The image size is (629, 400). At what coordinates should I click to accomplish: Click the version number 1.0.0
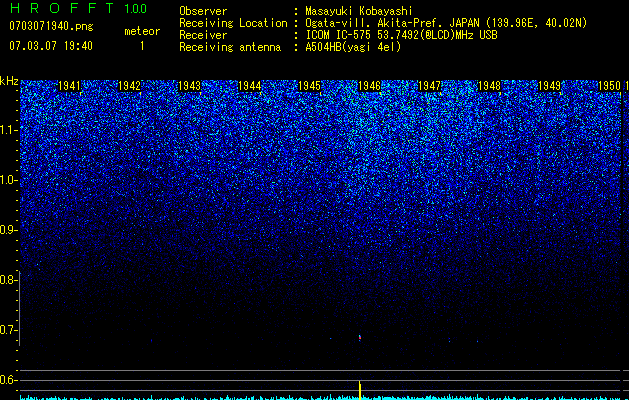point(136,8)
